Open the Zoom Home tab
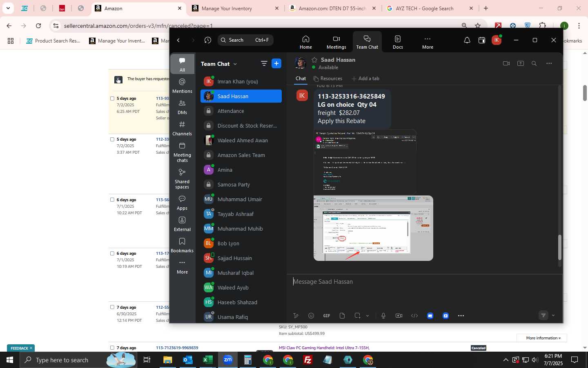 pyautogui.click(x=305, y=42)
